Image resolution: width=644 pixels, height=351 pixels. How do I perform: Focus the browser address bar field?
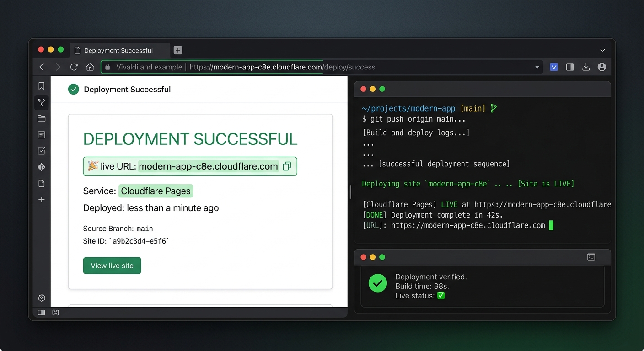click(x=322, y=67)
